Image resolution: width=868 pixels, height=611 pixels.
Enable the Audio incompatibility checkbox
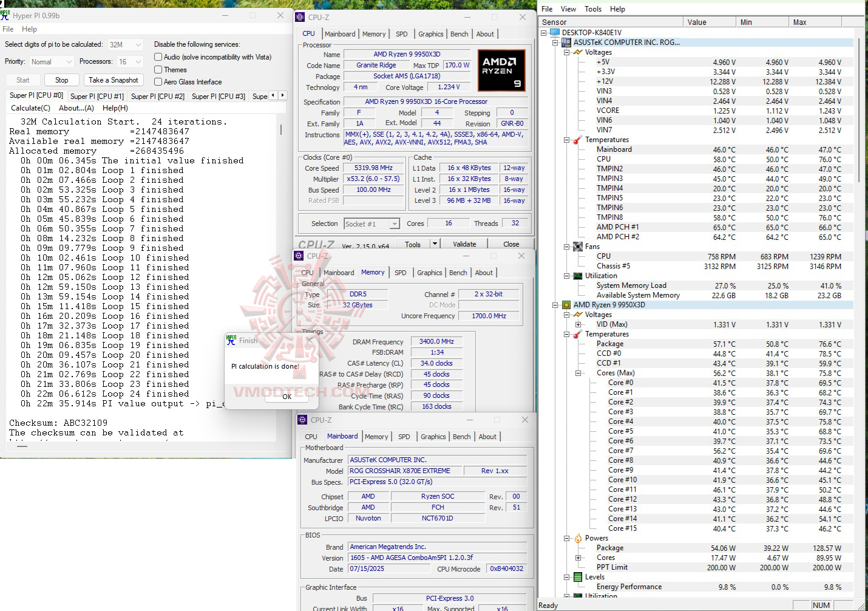point(159,56)
